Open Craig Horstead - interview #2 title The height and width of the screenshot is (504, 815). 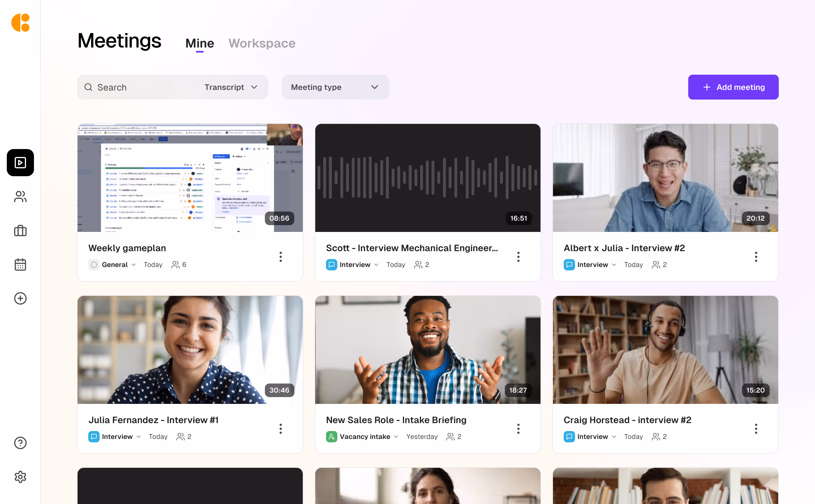tap(627, 420)
